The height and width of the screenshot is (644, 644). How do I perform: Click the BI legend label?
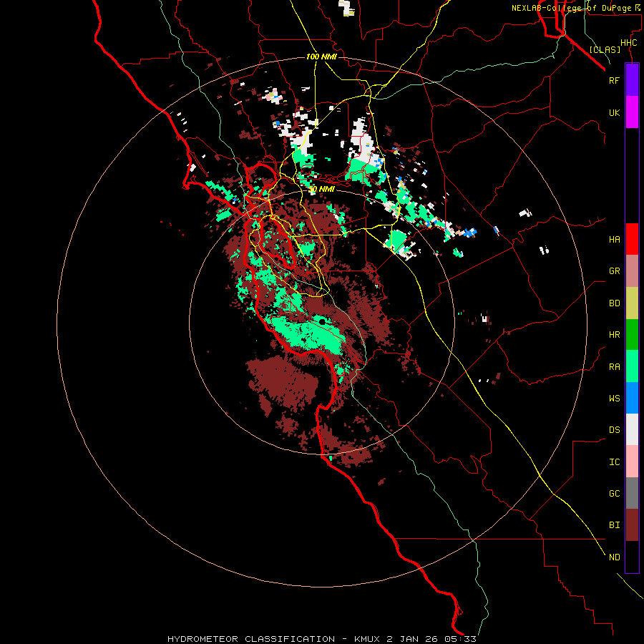click(x=614, y=525)
